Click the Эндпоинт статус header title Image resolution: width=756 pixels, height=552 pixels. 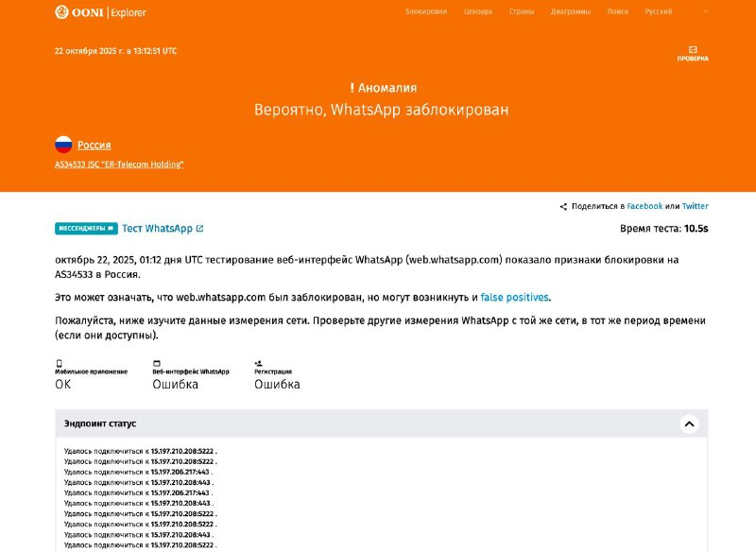(x=100, y=423)
